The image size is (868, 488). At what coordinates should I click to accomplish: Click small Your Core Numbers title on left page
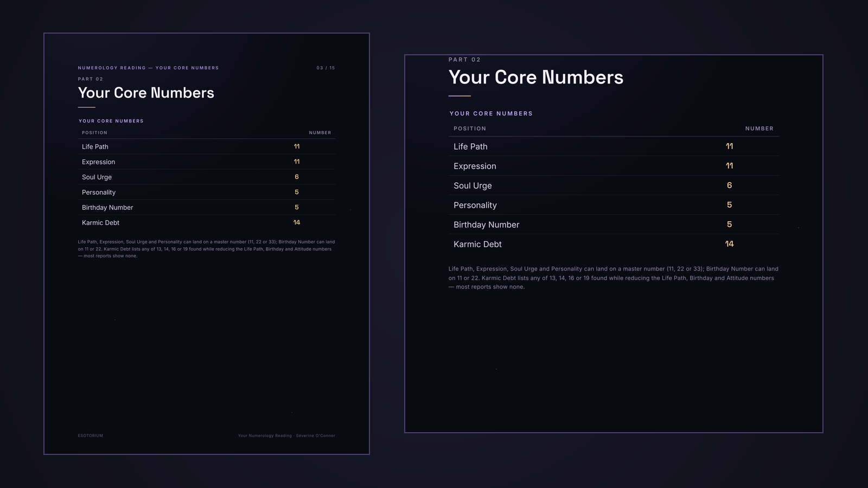146,93
